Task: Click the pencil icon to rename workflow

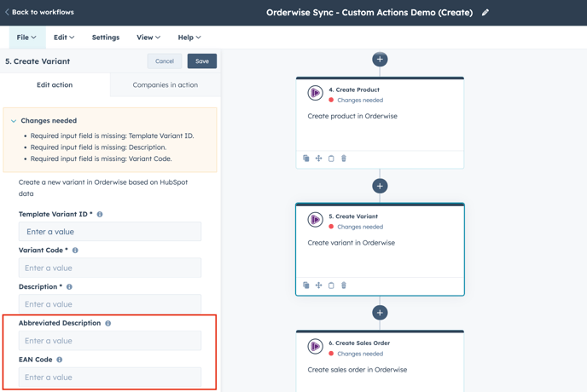Action: pyautogui.click(x=485, y=12)
